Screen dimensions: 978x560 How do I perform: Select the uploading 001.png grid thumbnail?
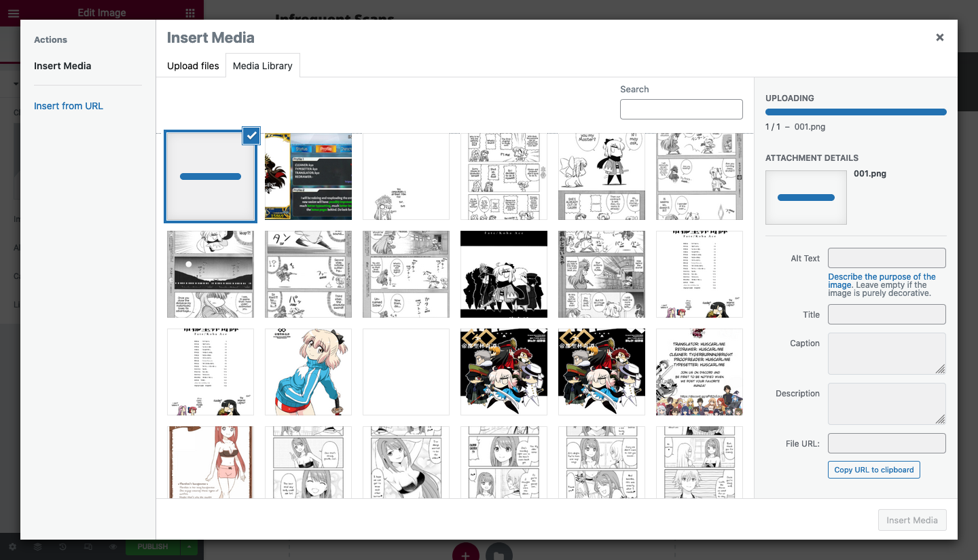[x=211, y=176]
